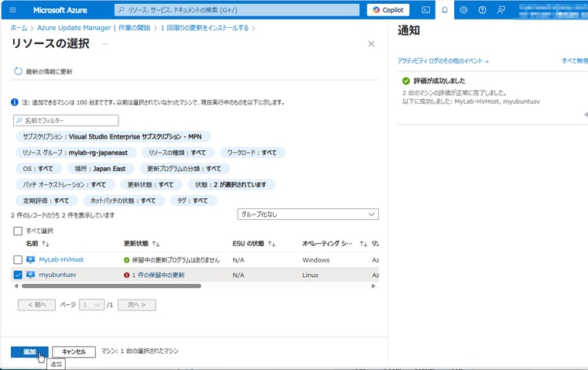Uncheck the myubuntusv row checkbox

pyautogui.click(x=18, y=275)
